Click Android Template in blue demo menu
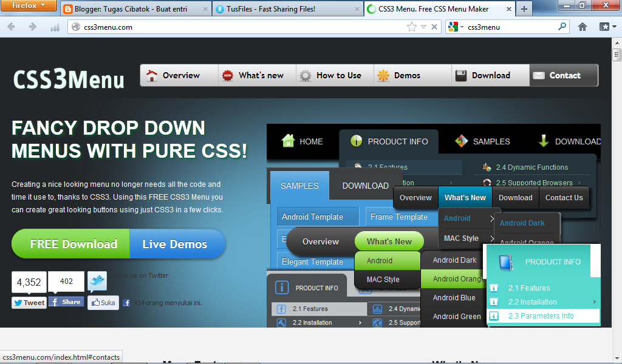 (x=318, y=217)
